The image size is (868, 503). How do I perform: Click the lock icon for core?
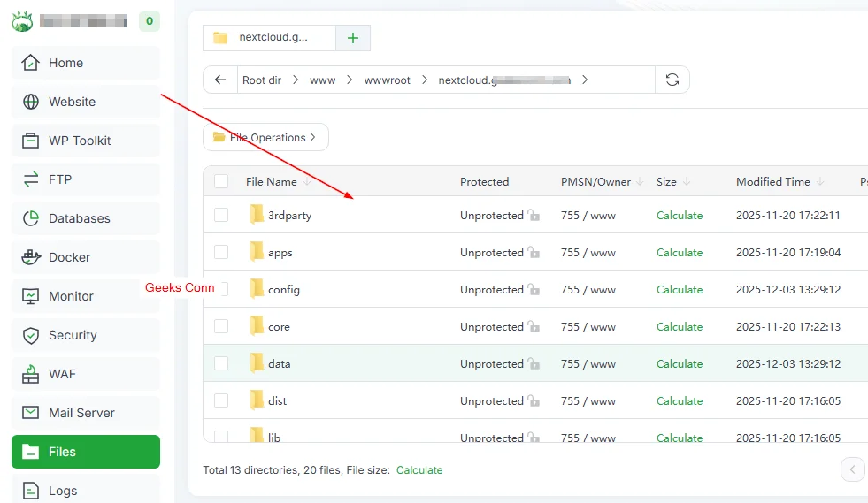534,326
